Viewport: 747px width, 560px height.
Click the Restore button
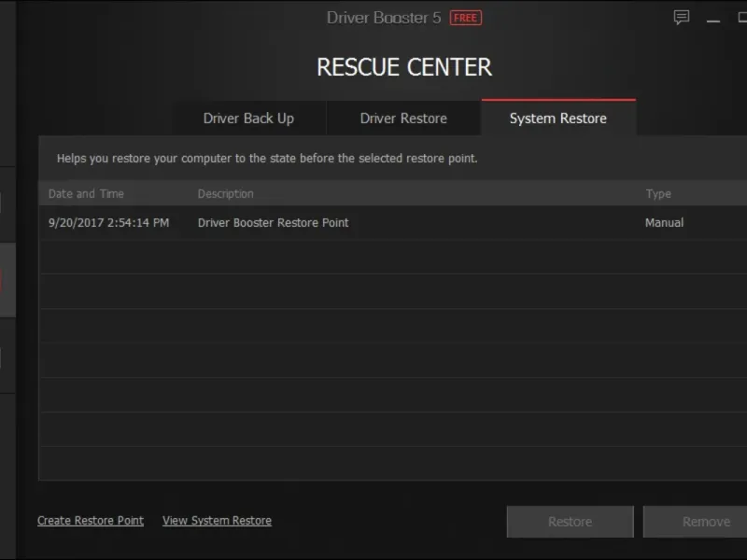(571, 522)
